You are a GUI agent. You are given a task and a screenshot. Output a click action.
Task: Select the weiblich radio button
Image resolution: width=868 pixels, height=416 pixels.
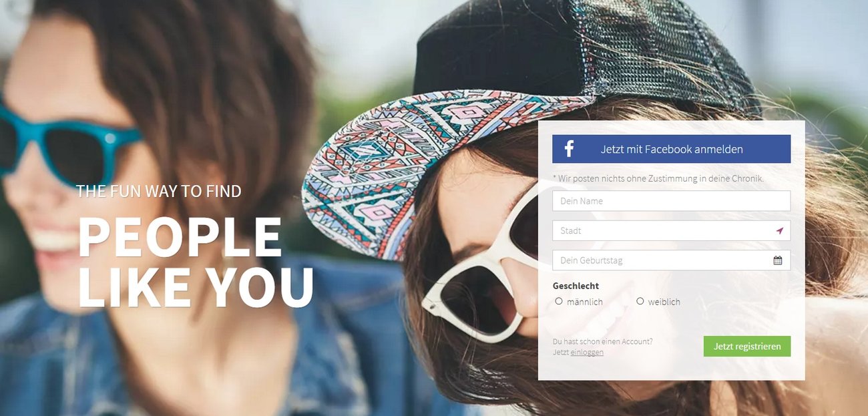coord(640,301)
